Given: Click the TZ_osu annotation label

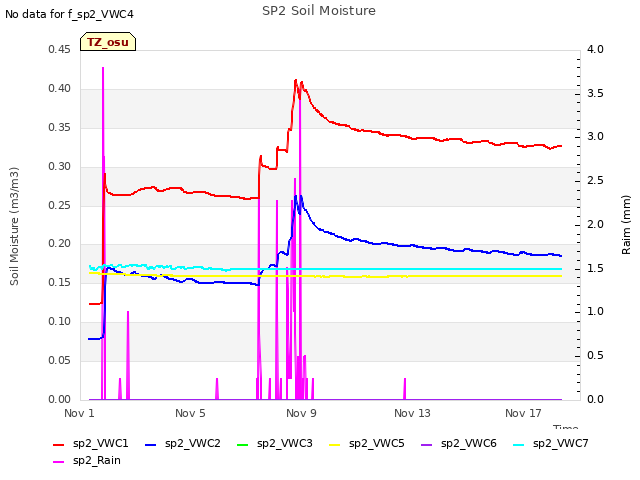Looking at the screenshot, I should [108, 42].
